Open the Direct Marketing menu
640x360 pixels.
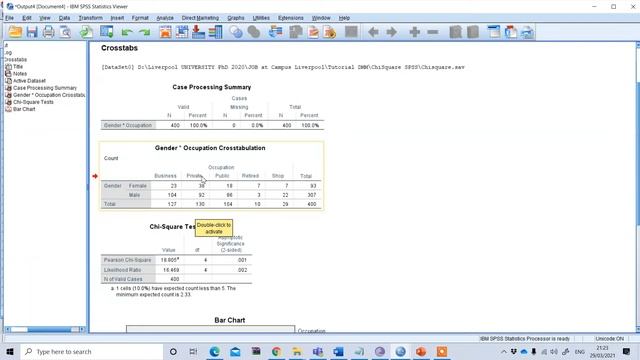coord(200,18)
